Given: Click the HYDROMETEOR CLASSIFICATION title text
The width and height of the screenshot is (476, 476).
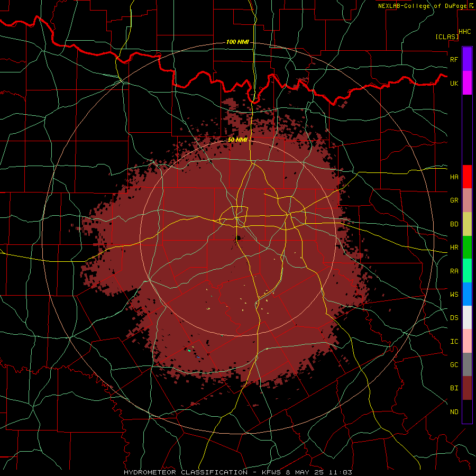Looking at the screenshot, I should [x=186, y=472].
